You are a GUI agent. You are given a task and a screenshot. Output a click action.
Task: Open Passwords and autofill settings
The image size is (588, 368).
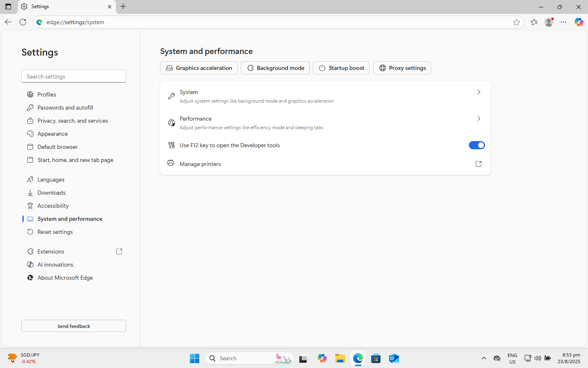click(x=73, y=108)
